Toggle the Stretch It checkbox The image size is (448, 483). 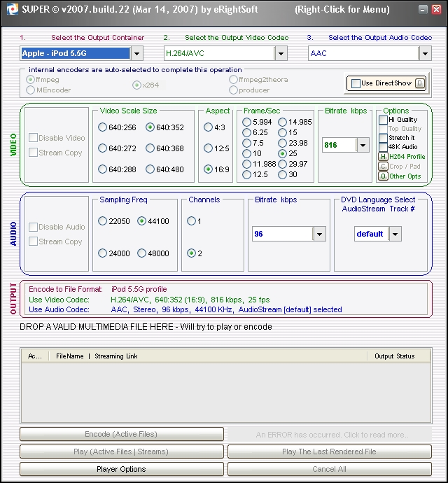coord(383,138)
